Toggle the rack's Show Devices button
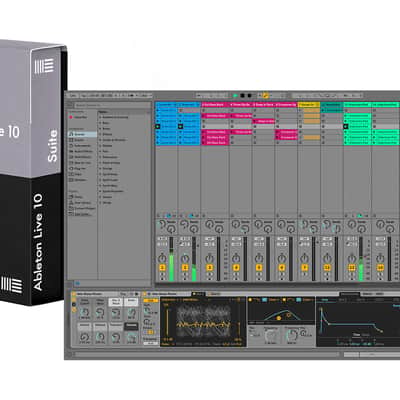 74,309
